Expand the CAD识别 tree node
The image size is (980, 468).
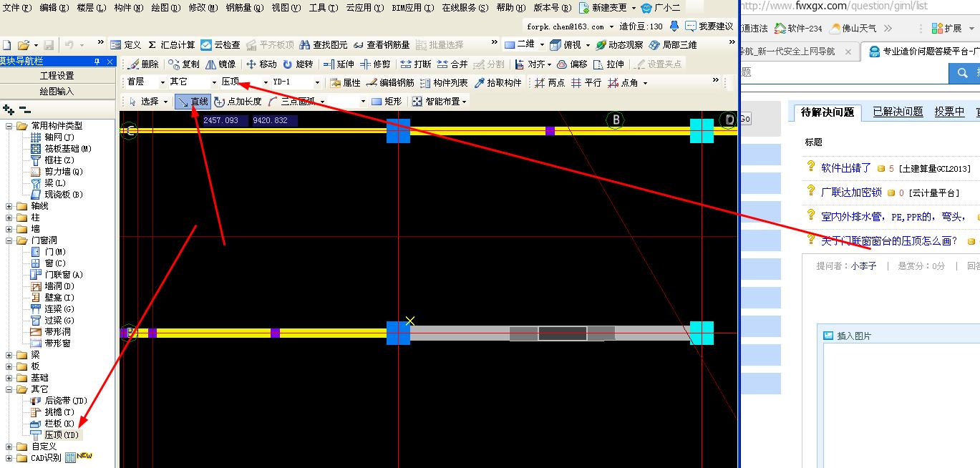[x=9, y=458]
